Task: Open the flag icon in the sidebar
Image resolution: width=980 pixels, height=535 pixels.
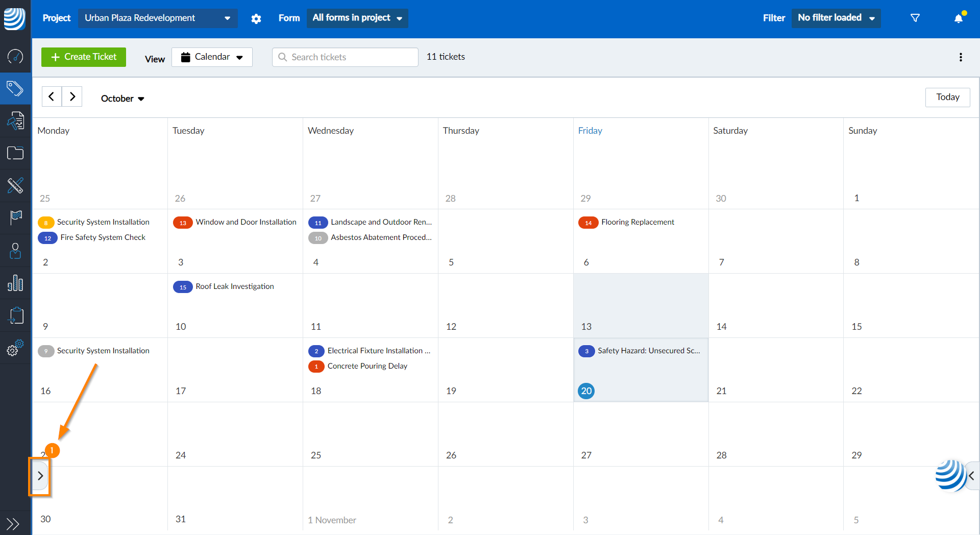Action: pos(15,218)
